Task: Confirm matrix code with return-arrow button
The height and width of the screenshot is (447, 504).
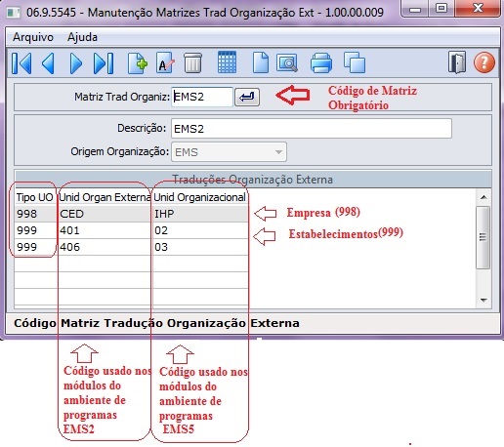Action: 247,97
